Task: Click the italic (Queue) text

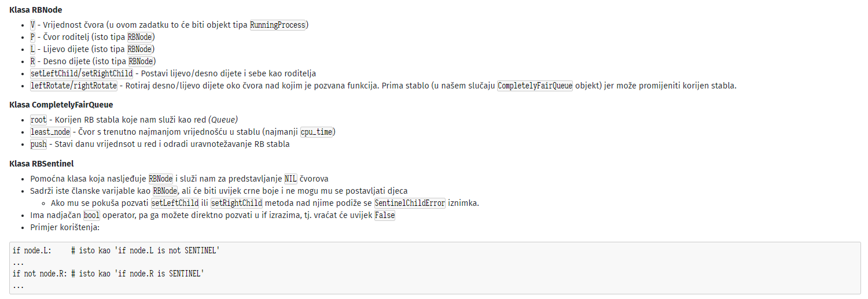Action: click(223, 120)
